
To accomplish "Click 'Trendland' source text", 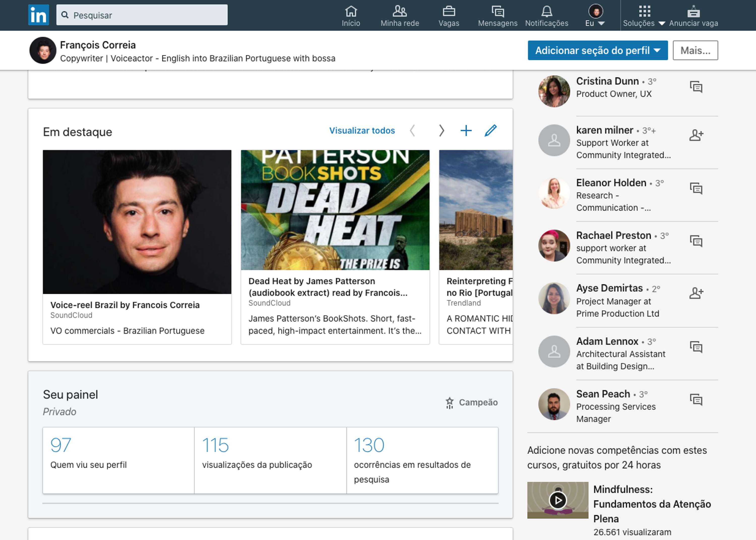I will 464,303.
